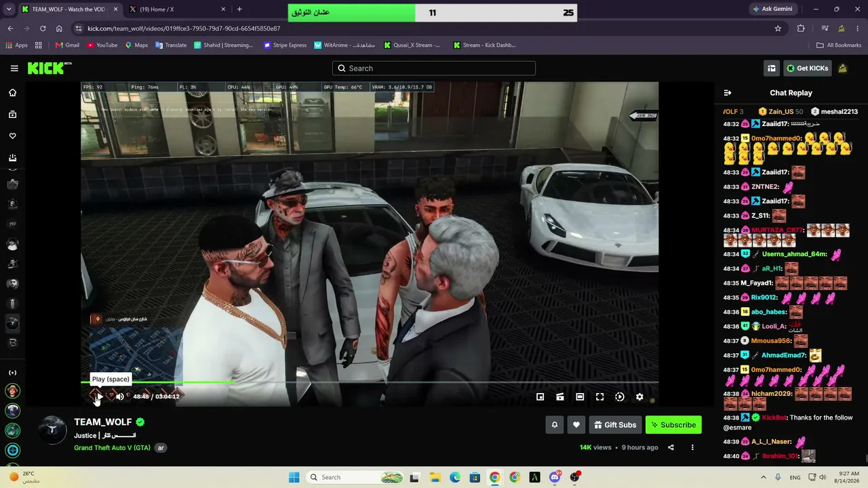Follow TEAM_WOLF with the heart button
The image size is (868, 488).
(x=576, y=425)
